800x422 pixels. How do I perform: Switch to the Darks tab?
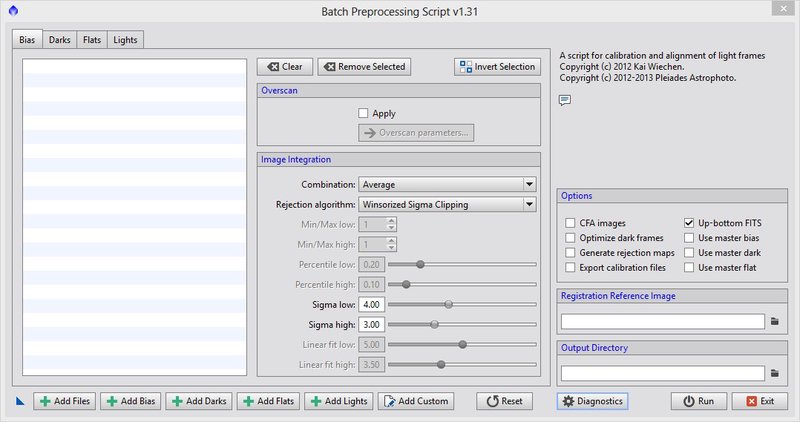coord(60,39)
